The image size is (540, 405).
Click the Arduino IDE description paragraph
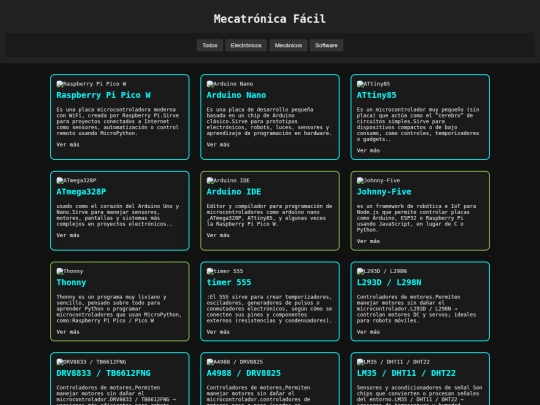[269, 215]
